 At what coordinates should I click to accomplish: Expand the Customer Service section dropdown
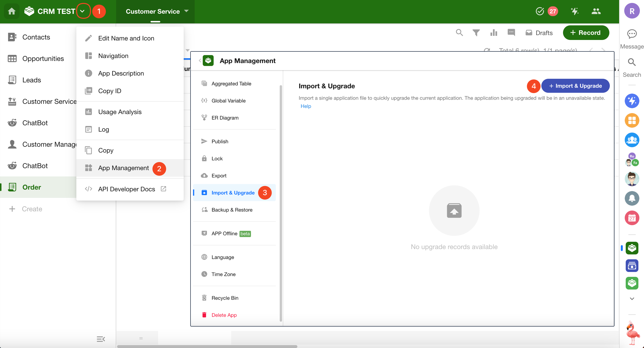click(186, 11)
